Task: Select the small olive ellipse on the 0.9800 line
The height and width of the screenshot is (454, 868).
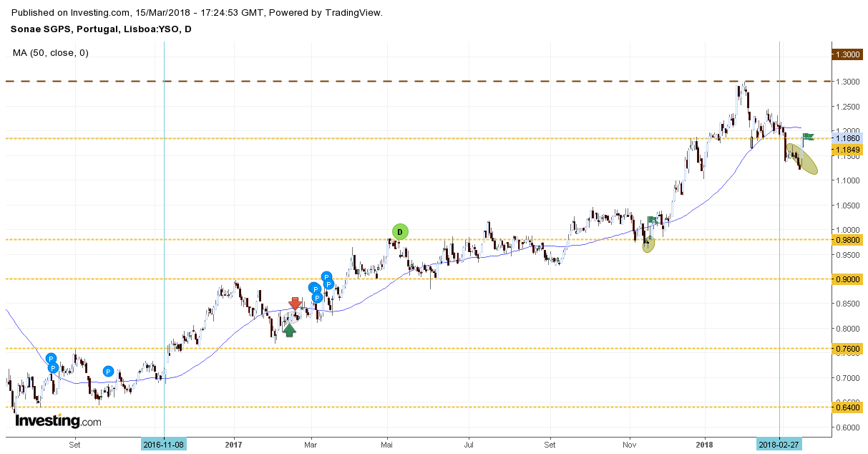Action: click(x=649, y=243)
